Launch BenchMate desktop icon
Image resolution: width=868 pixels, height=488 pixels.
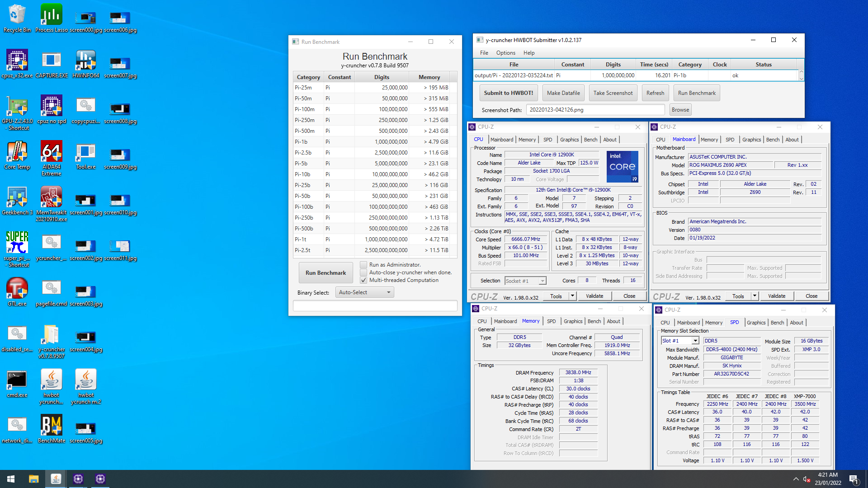click(52, 429)
